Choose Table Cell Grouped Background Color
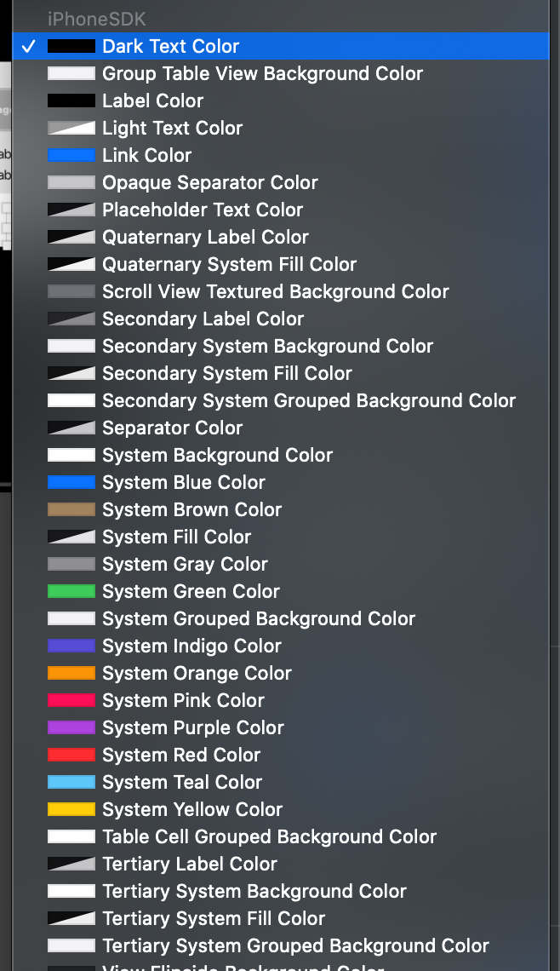This screenshot has width=560, height=971. (280, 836)
